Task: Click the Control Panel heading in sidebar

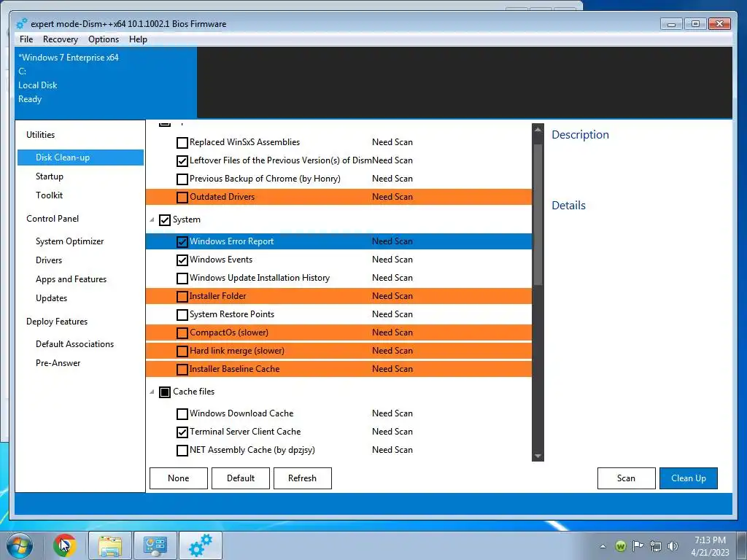Action: pyautogui.click(x=53, y=219)
